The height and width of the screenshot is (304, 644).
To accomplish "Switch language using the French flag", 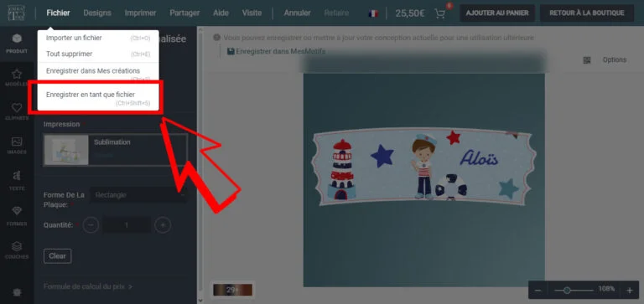I will 373,13.
